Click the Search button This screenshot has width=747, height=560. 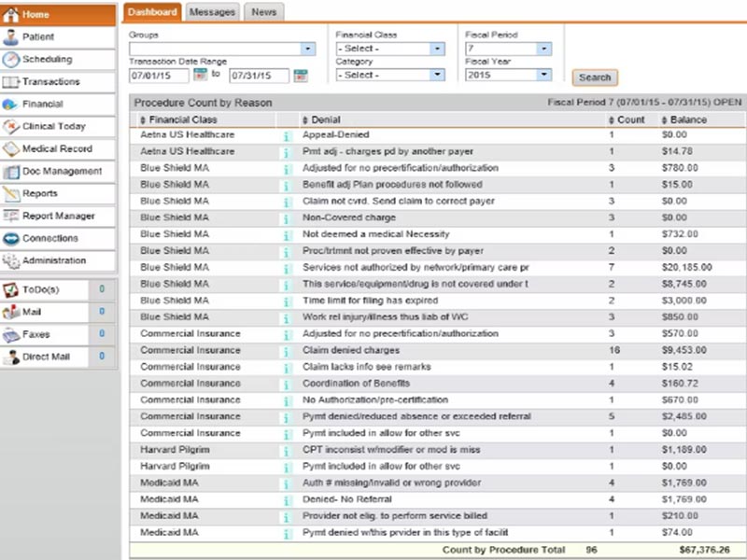pyautogui.click(x=595, y=77)
